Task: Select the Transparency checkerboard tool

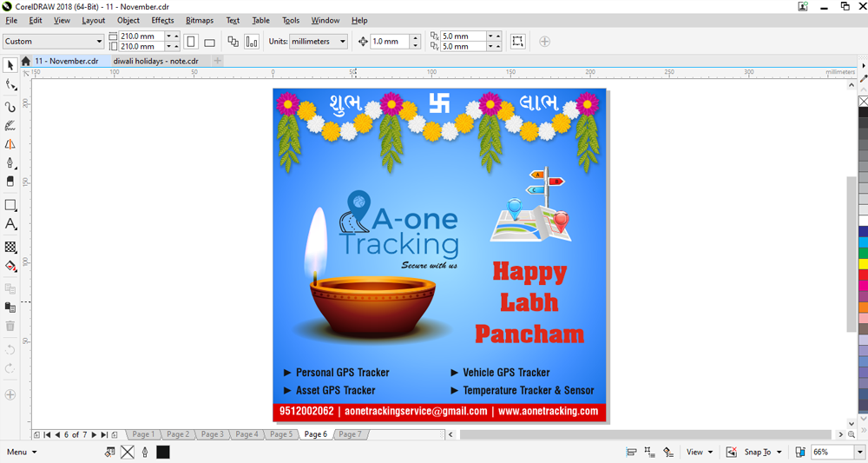Action: tap(10, 247)
